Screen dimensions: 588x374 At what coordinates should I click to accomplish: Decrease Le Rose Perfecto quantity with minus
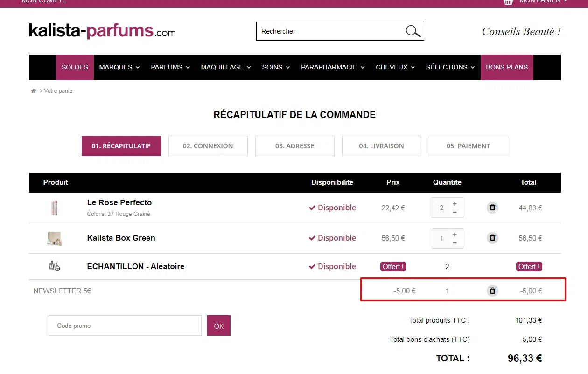[x=455, y=212]
